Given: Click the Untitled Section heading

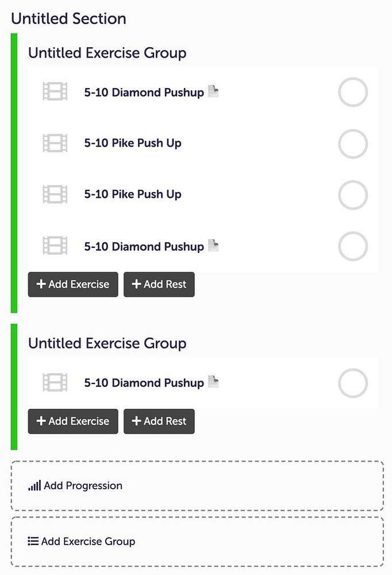Looking at the screenshot, I should 69,18.
